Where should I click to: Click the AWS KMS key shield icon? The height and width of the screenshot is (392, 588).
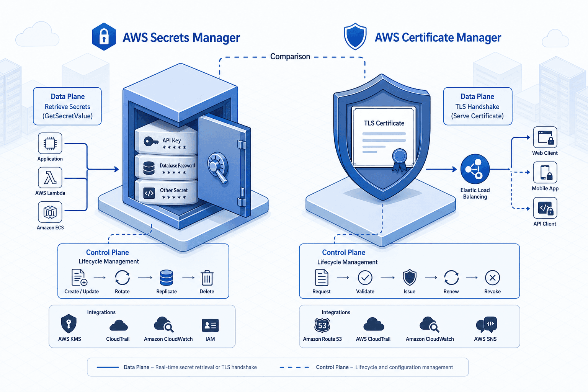tap(69, 324)
